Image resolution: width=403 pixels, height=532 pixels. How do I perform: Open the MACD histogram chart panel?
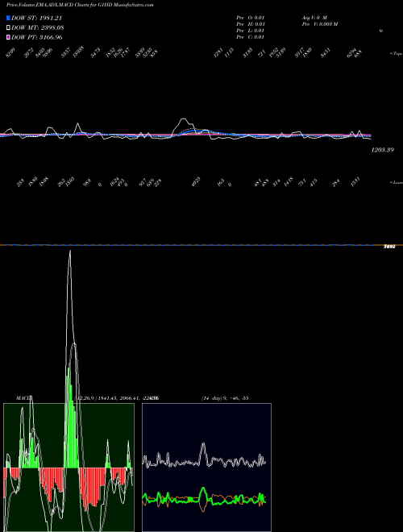click(x=69, y=468)
